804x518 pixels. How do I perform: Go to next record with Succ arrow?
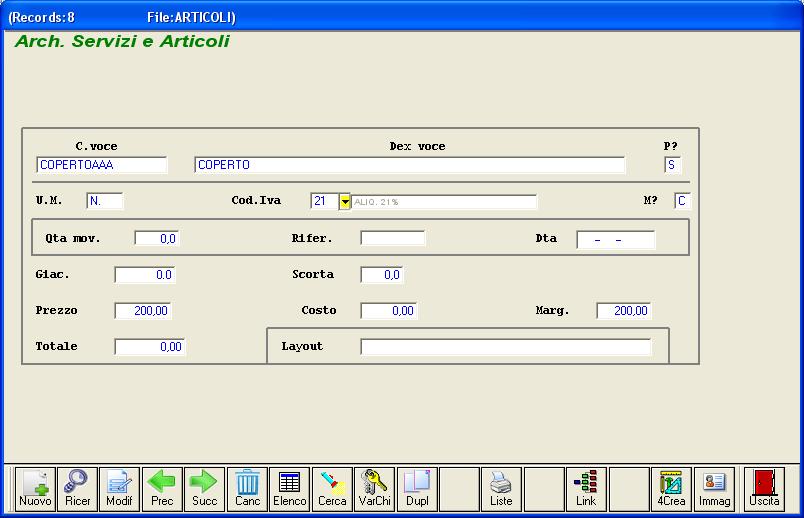point(205,489)
